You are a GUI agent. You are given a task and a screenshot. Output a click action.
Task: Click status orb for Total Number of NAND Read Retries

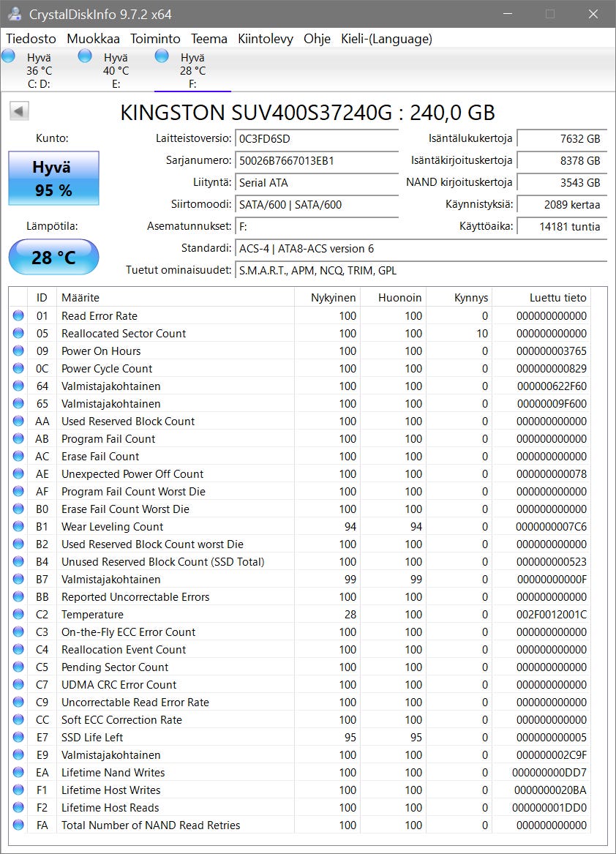[x=18, y=825]
